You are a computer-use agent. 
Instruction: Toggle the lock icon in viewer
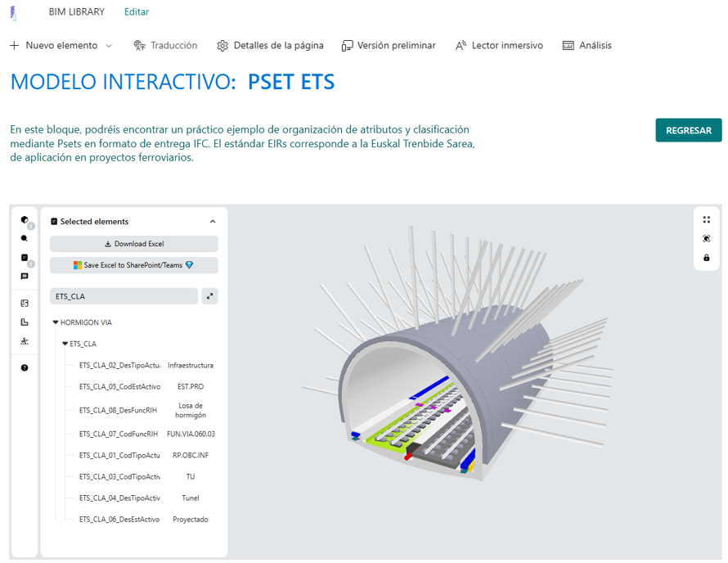pos(707,258)
